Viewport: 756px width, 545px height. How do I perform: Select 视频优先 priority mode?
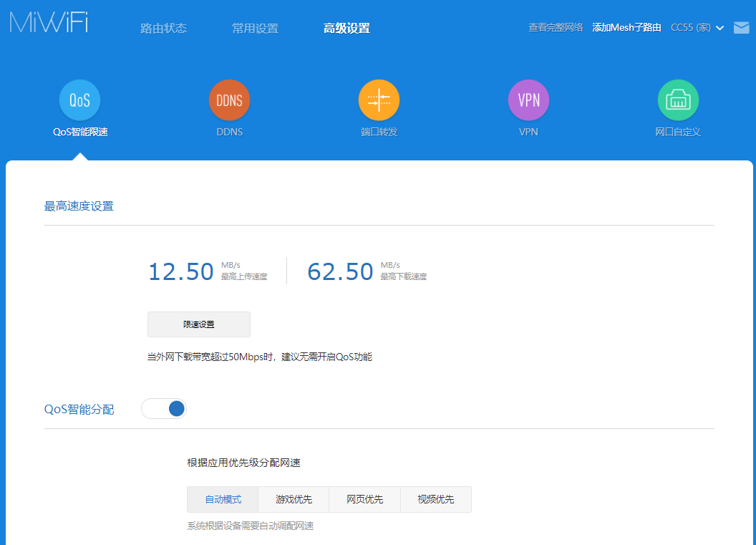[435, 500]
